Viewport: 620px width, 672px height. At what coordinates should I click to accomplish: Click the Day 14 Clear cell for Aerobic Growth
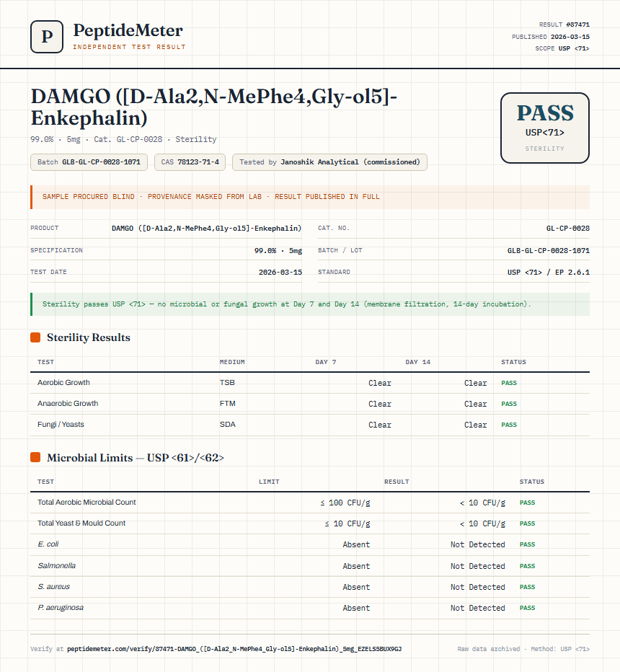[476, 383]
